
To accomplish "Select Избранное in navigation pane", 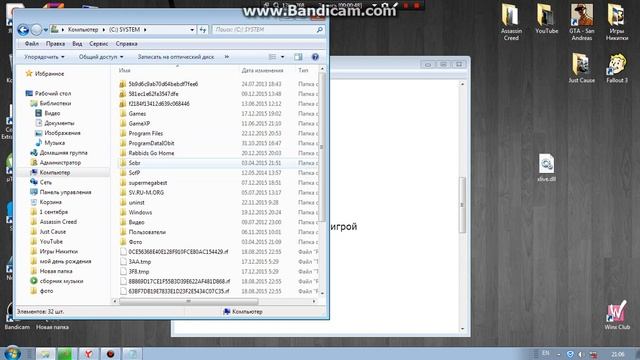I will (49, 74).
